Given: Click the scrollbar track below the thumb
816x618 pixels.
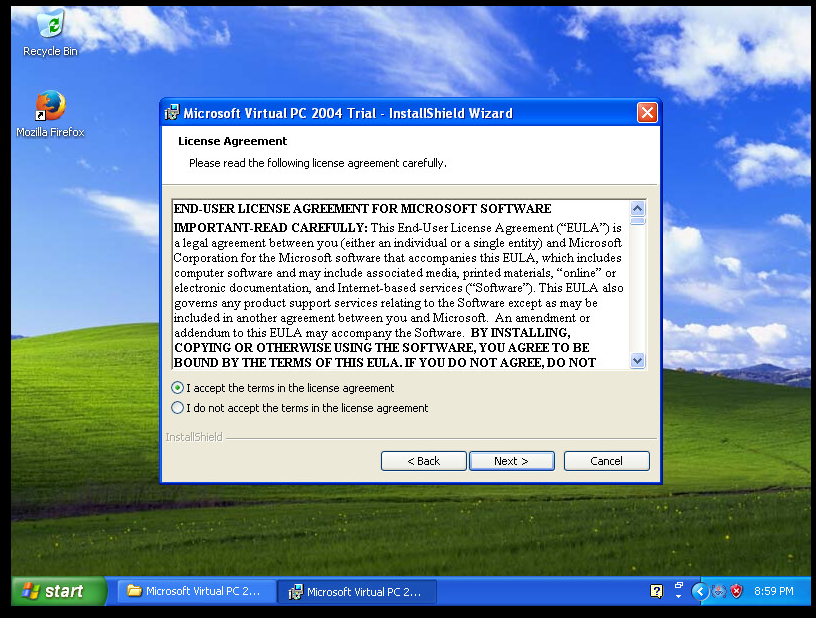Looking at the screenshot, I should (x=638, y=289).
